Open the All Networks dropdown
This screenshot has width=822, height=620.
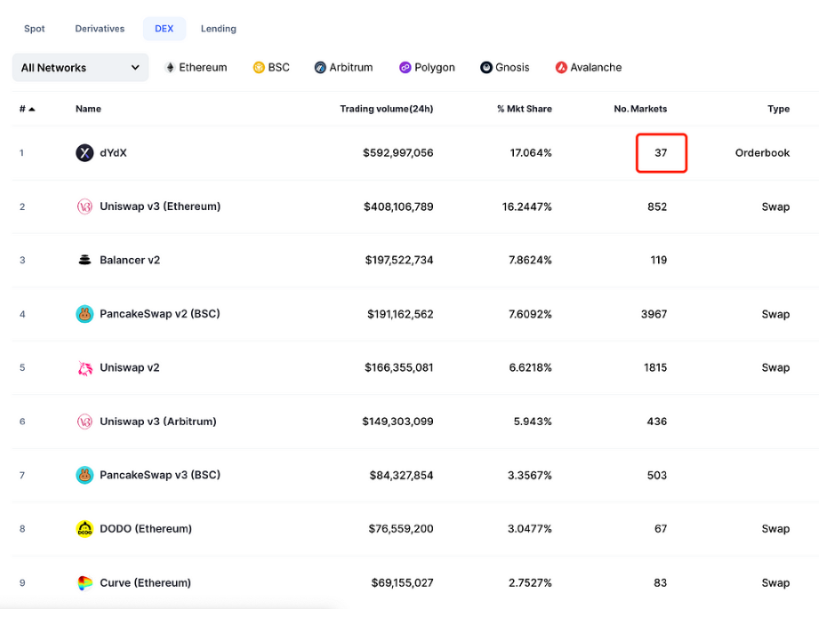[x=80, y=68]
